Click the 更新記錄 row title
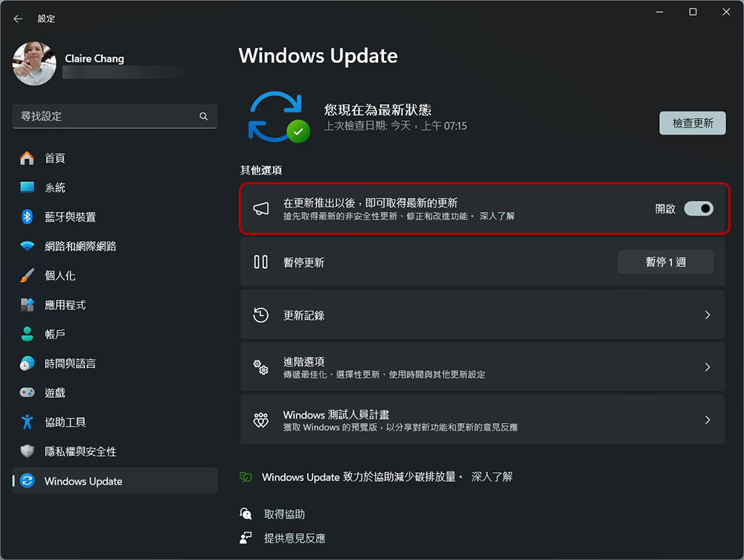 [x=304, y=315]
